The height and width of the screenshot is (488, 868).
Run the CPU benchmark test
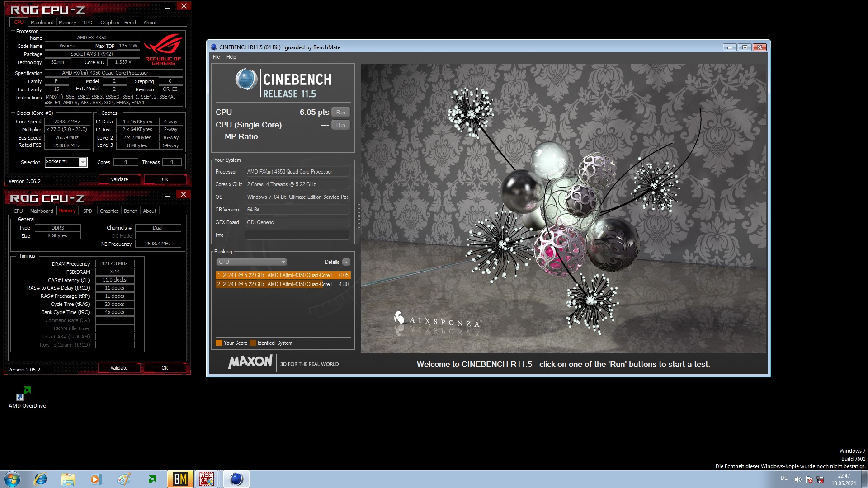pos(341,113)
